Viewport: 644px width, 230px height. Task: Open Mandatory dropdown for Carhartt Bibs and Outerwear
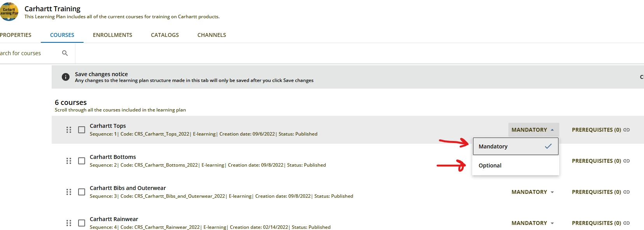pos(532,192)
